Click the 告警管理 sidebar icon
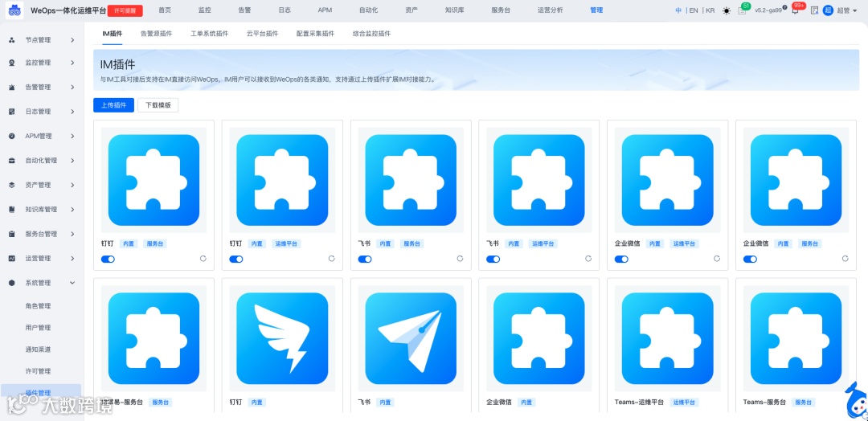 coord(11,88)
